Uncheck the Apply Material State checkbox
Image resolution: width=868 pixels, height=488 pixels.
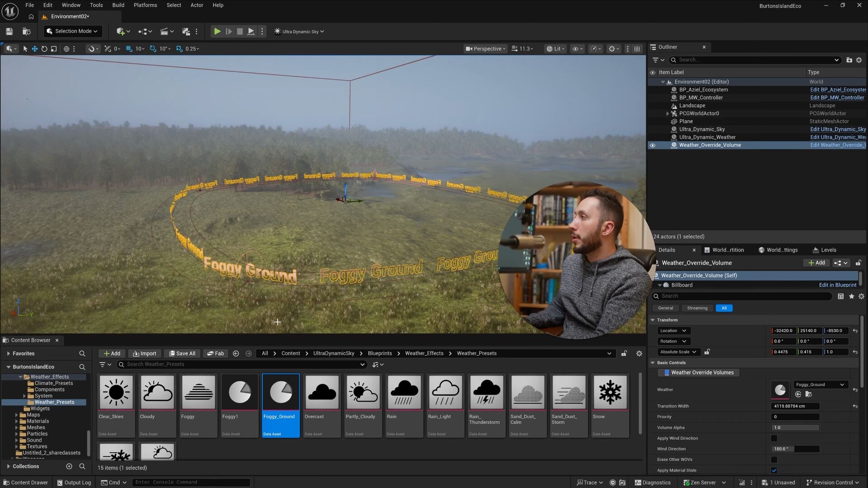774,470
